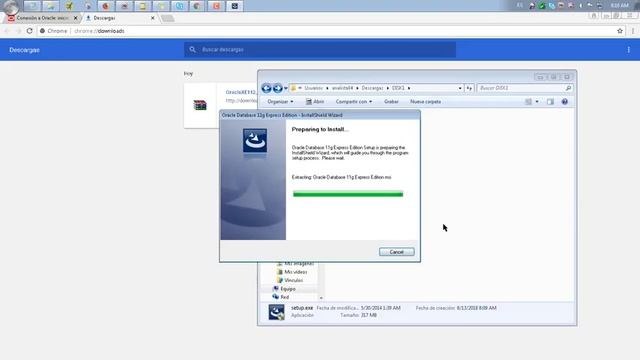
Task: Open Skype from the taskbar
Action: [x=179, y=6]
